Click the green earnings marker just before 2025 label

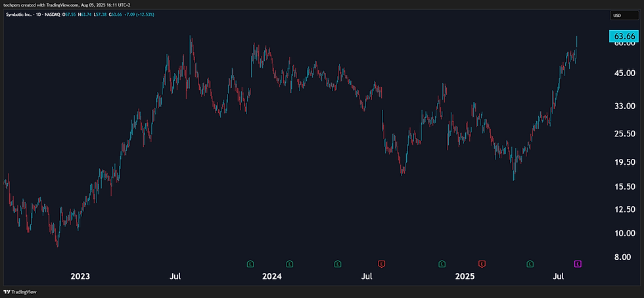[442, 263]
